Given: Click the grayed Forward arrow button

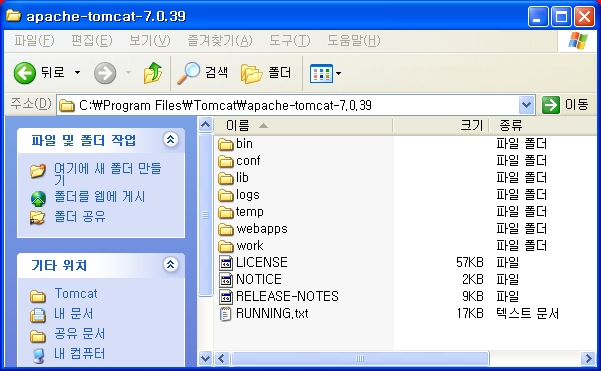Looking at the screenshot, I should tap(105, 73).
